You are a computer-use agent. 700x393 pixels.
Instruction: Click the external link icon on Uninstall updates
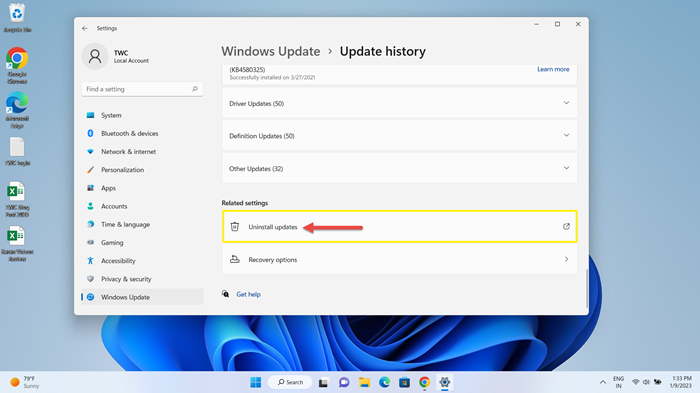[x=566, y=226]
